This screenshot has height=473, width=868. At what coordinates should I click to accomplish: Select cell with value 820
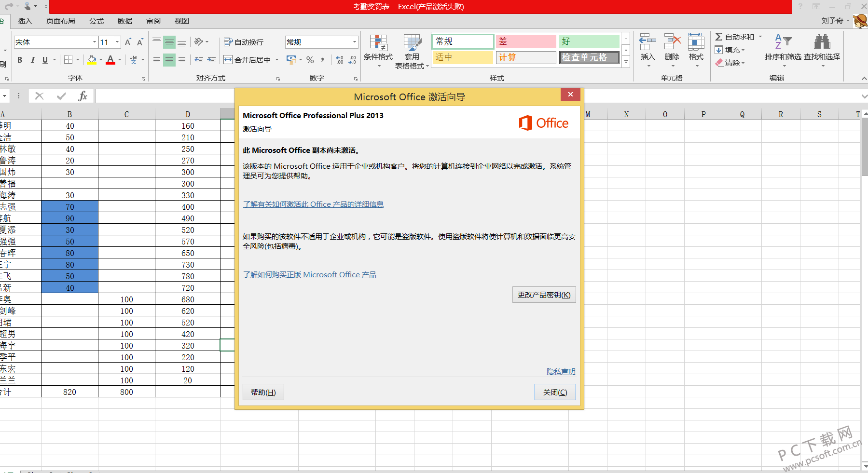pos(70,392)
